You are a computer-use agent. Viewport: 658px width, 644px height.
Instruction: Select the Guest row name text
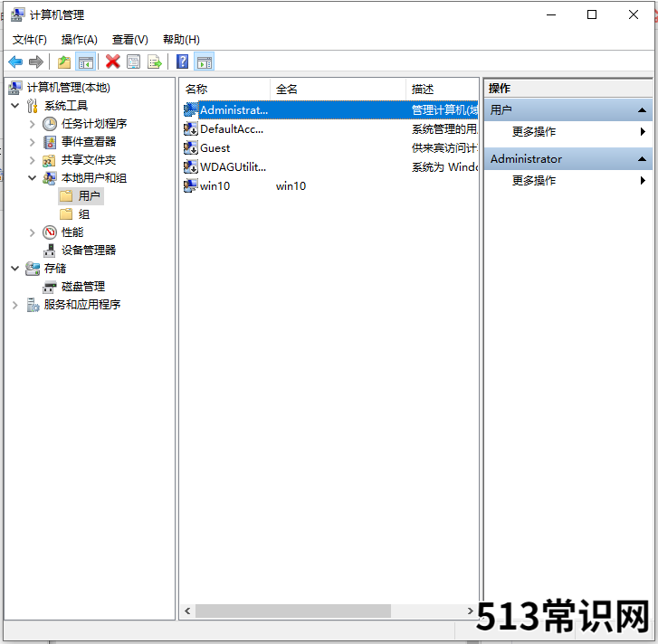215,148
